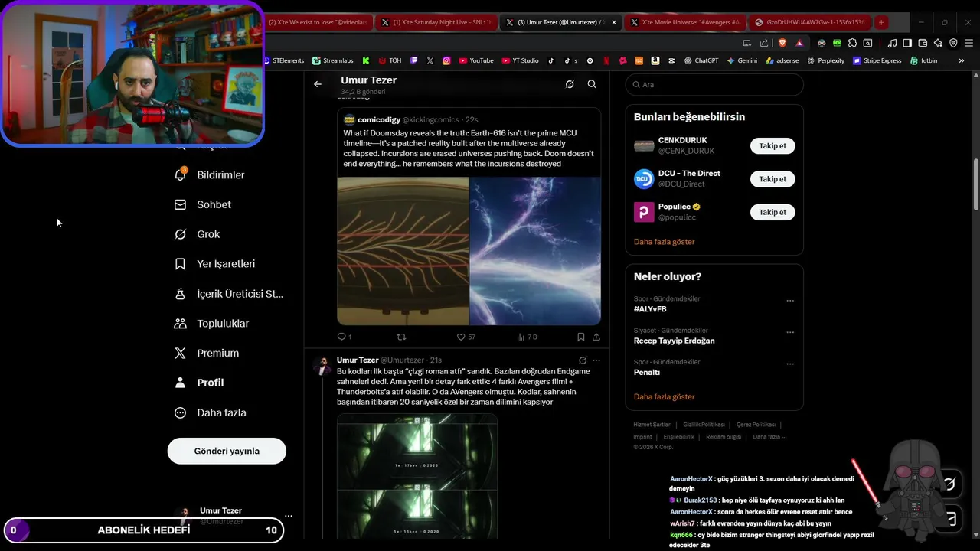Open the left web-rings image of comicodigy post

coord(403,251)
